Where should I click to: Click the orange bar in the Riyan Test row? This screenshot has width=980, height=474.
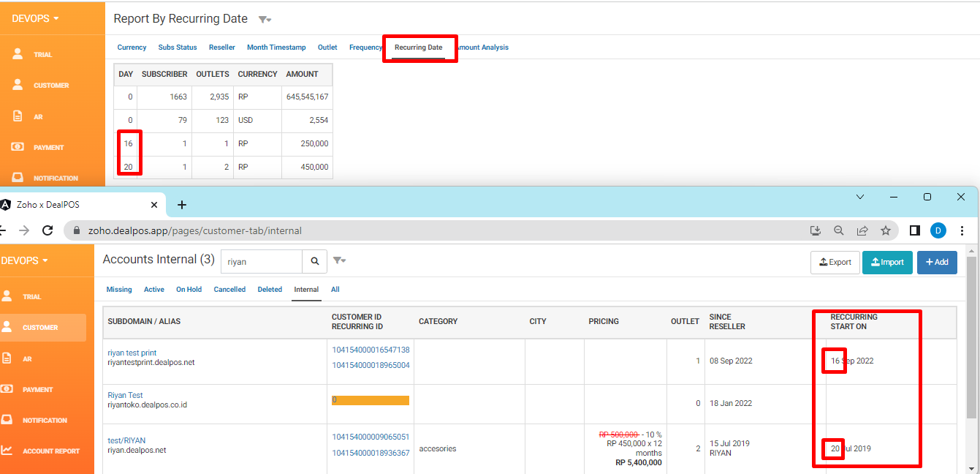tap(371, 400)
